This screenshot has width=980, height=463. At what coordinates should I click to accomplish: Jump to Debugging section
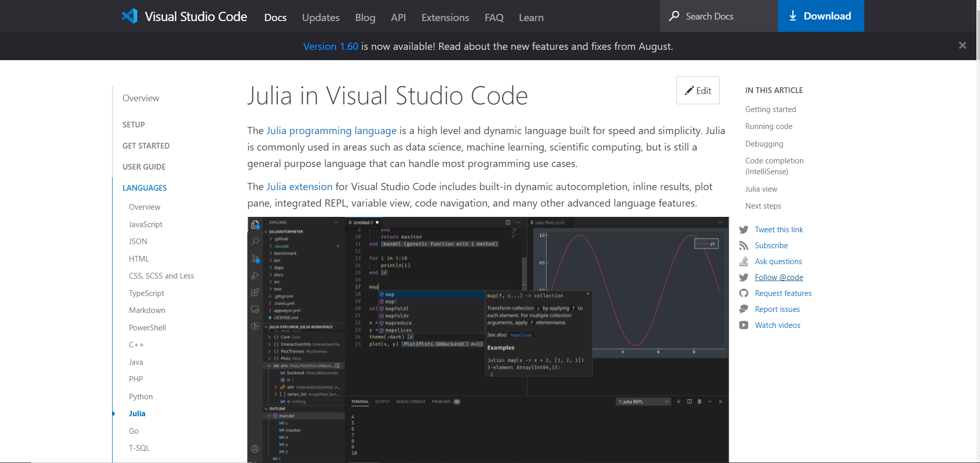(x=764, y=144)
